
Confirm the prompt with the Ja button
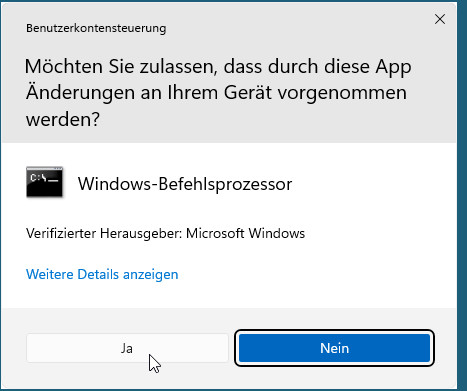(x=127, y=348)
